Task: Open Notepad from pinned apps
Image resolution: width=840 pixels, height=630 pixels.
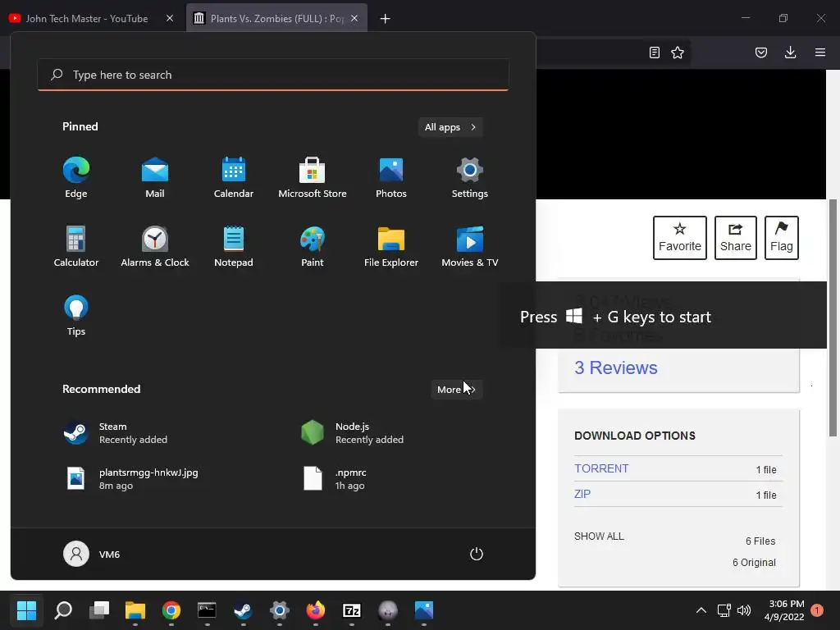Action: 234,246
